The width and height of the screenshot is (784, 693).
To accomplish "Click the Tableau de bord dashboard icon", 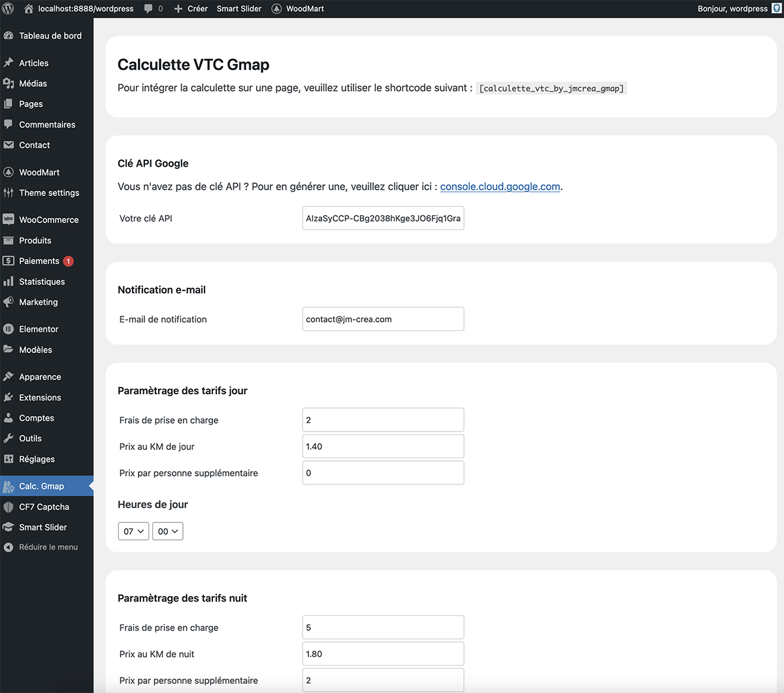I will 8,36.
